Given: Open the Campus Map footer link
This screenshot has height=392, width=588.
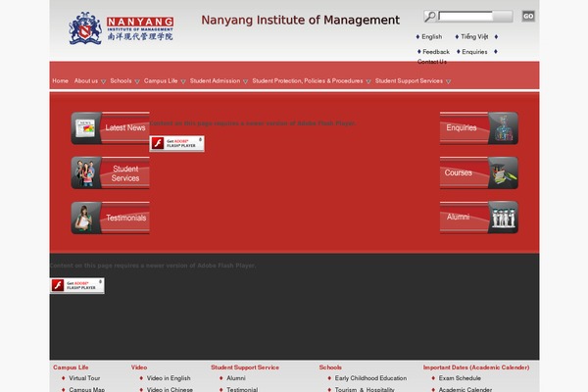Looking at the screenshot, I should tap(86, 389).
